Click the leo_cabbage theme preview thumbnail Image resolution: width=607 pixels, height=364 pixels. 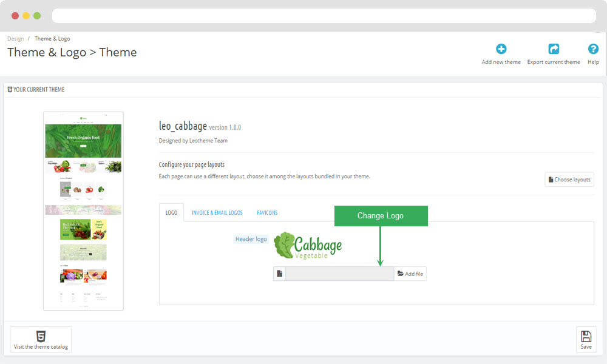(83, 211)
